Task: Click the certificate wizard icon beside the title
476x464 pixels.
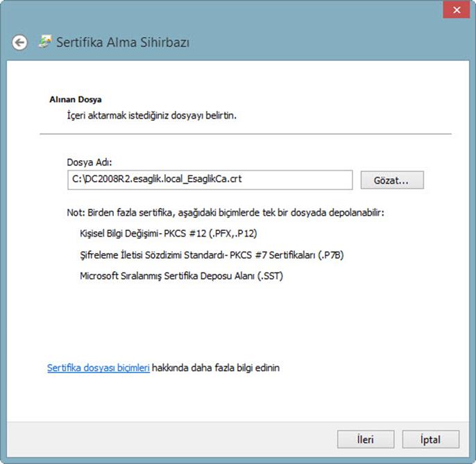Action: [x=44, y=42]
